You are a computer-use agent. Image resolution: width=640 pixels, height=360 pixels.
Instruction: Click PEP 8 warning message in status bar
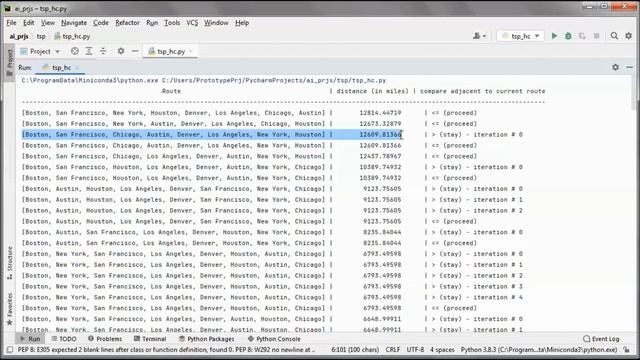166,350
